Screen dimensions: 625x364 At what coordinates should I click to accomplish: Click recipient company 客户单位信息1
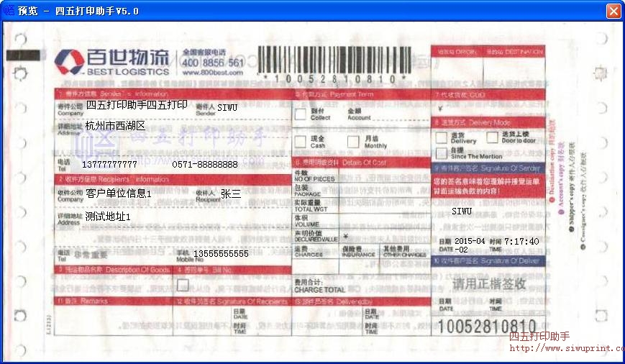pyautogui.click(x=119, y=194)
